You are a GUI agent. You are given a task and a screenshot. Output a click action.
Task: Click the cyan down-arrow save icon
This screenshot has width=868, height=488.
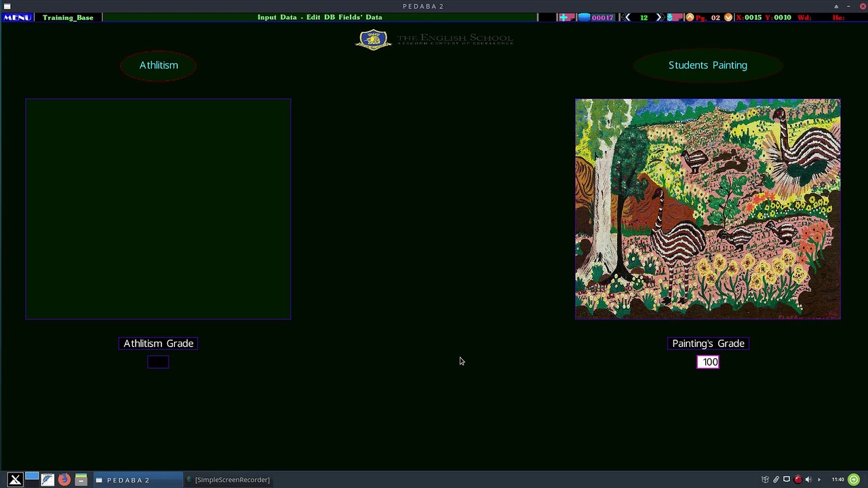674,18
